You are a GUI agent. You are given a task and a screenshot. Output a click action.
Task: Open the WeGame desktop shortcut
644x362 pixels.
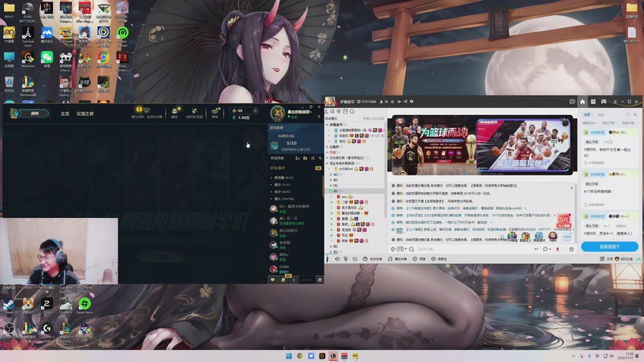click(27, 60)
